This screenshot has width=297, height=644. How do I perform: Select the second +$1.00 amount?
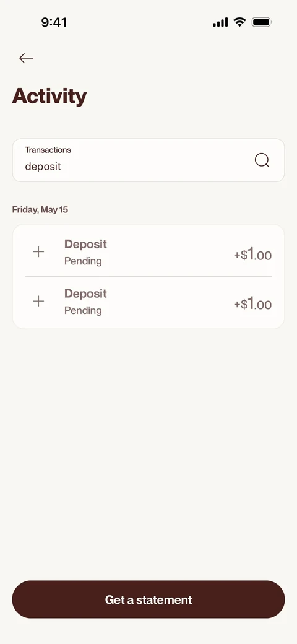(252, 303)
